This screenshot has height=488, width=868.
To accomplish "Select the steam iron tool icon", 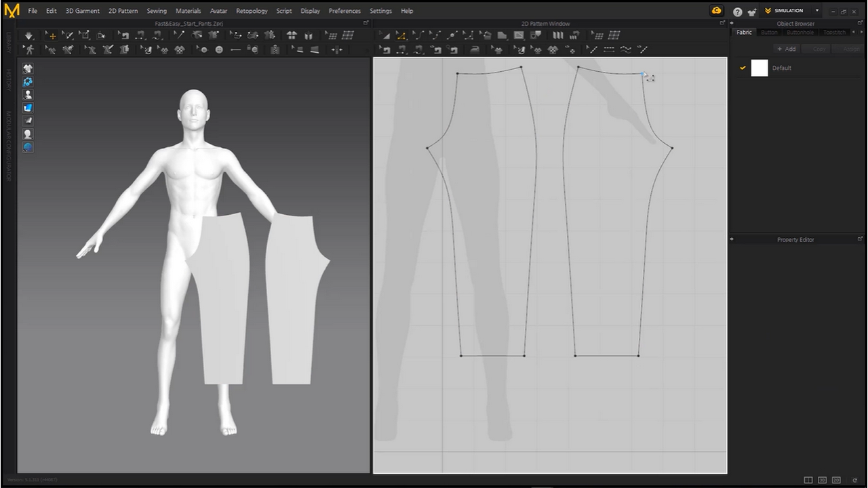I will click(475, 49).
